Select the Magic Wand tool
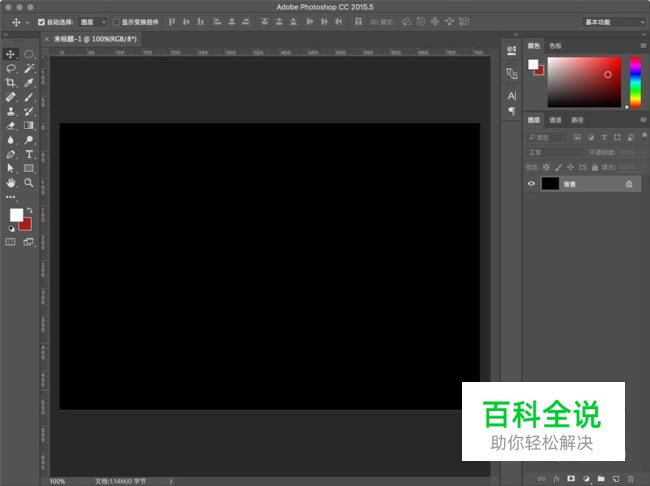This screenshot has width=650, height=486. click(29, 68)
